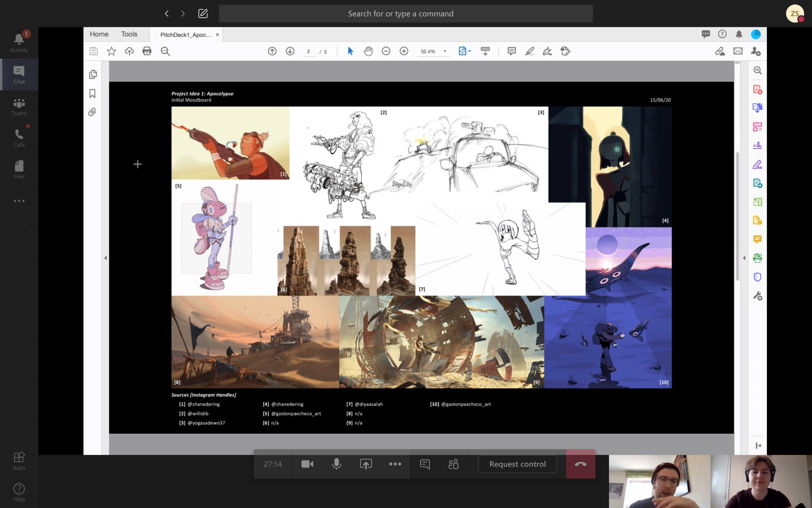Switch to Acrobat Tools tab
The image size is (812, 508).
click(x=129, y=34)
